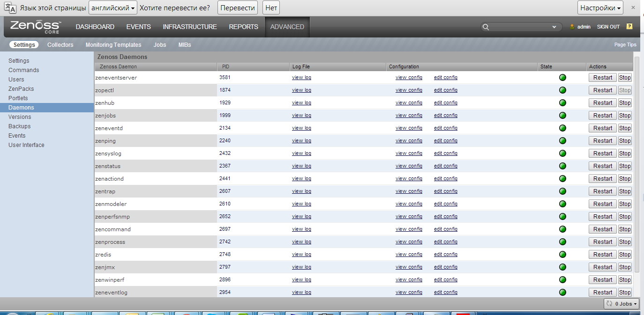Screen dimensions: 644x315
Task: Click green state indicator for zeneventserver
Action: click(x=562, y=78)
